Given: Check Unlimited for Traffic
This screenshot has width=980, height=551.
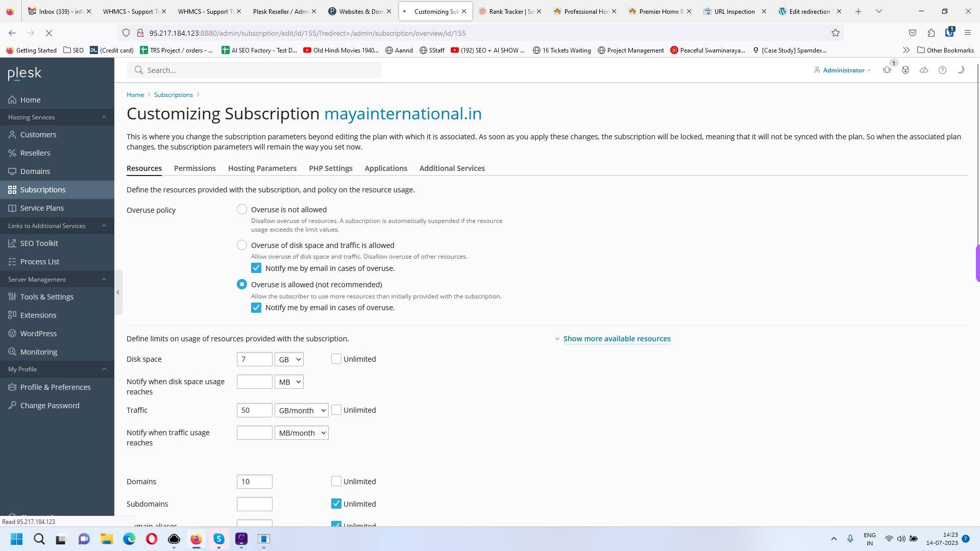Looking at the screenshot, I should pos(336,410).
